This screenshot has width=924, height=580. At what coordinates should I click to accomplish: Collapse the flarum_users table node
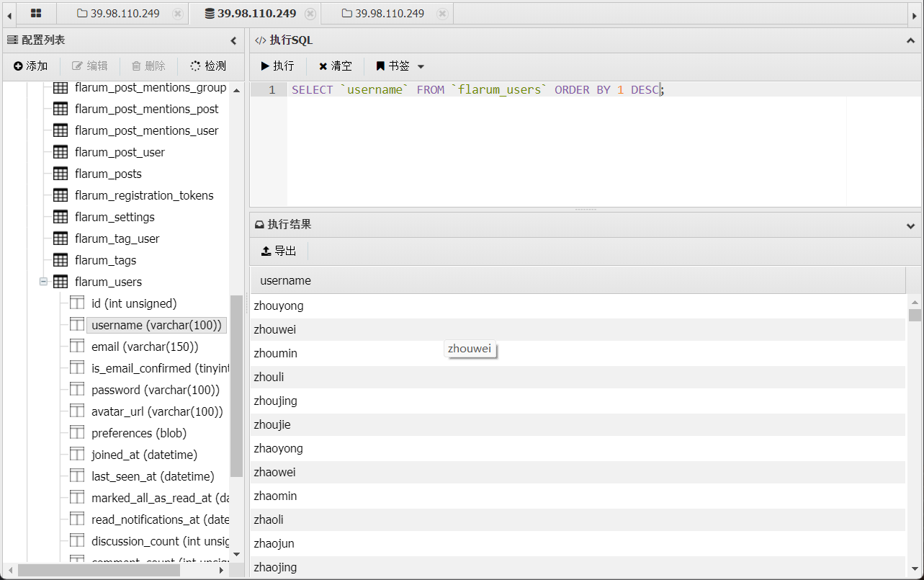pyautogui.click(x=43, y=282)
